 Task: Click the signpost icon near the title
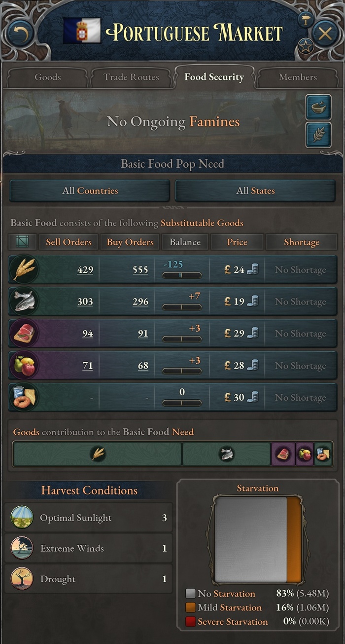[x=306, y=20]
